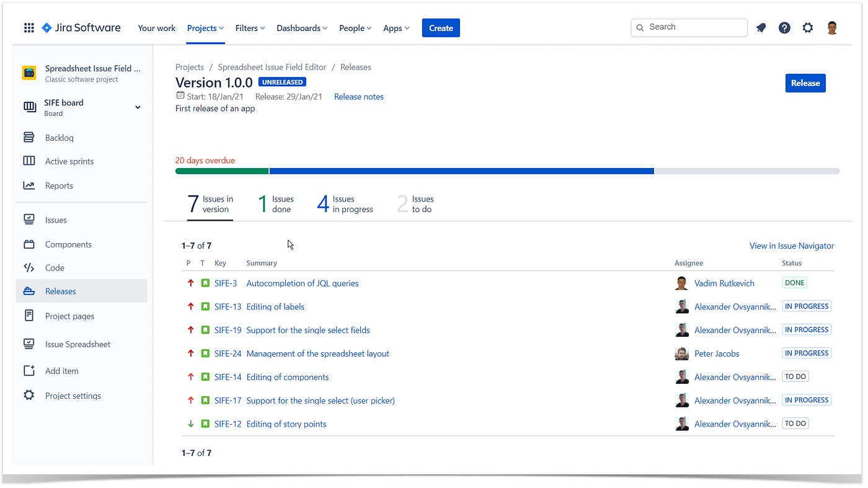Click the Project pages icon
Viewport: 868px width, 488px height.
point(29,316)
